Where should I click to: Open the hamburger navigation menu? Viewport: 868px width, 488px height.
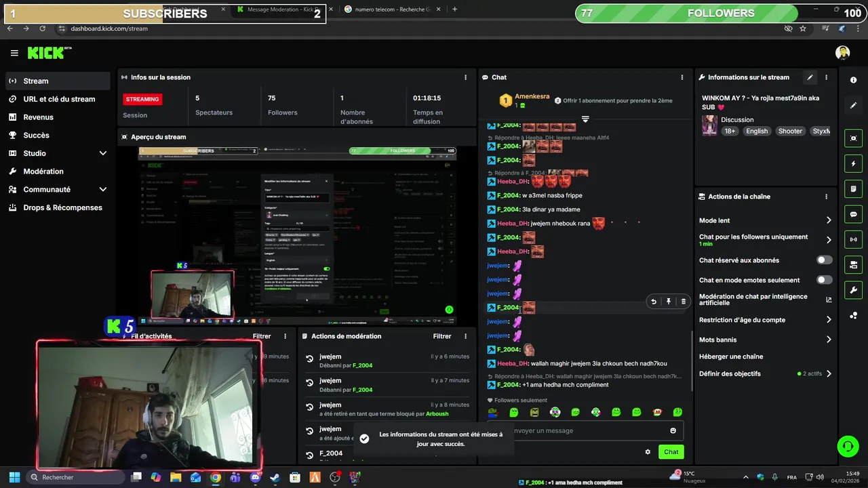pos(14,53)
